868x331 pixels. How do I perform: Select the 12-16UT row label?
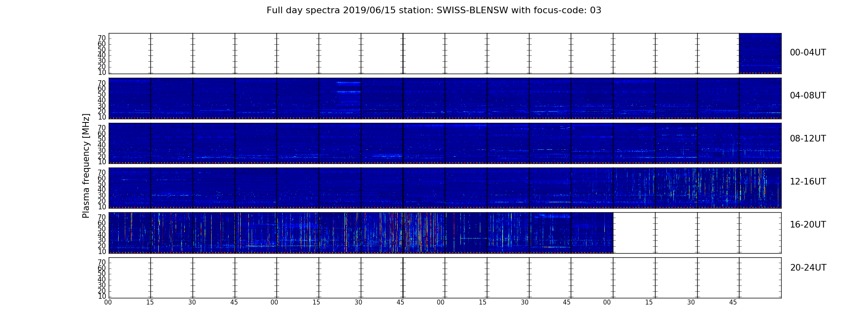coord(808,182)
